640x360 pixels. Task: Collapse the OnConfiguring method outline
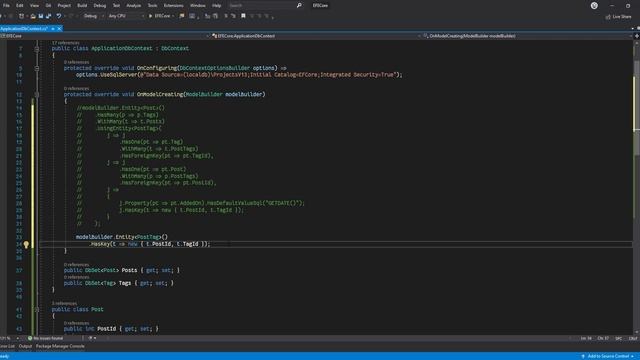[37, 68]
